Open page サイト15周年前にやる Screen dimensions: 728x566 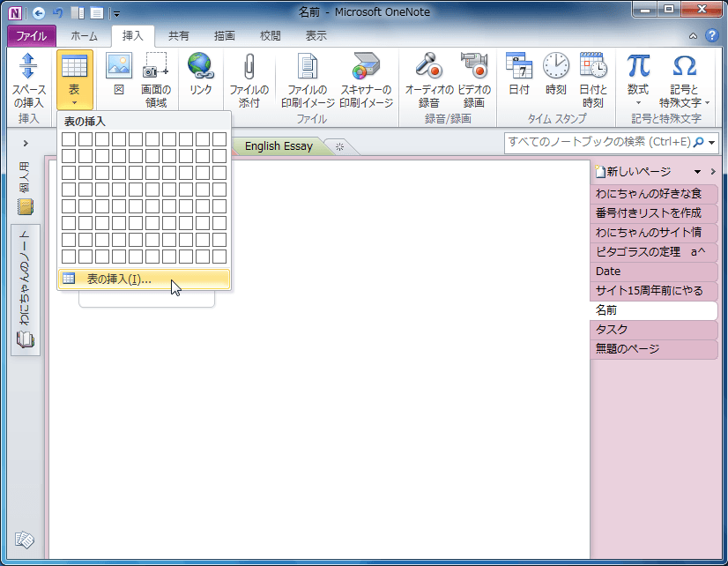coord(654,291)
